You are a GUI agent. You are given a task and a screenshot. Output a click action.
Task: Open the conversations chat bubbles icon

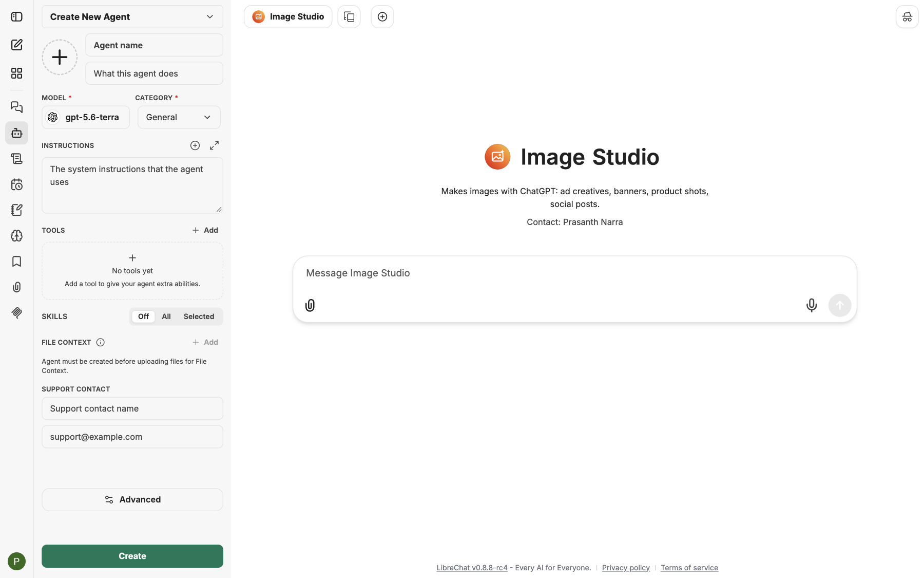coord(16,107)
